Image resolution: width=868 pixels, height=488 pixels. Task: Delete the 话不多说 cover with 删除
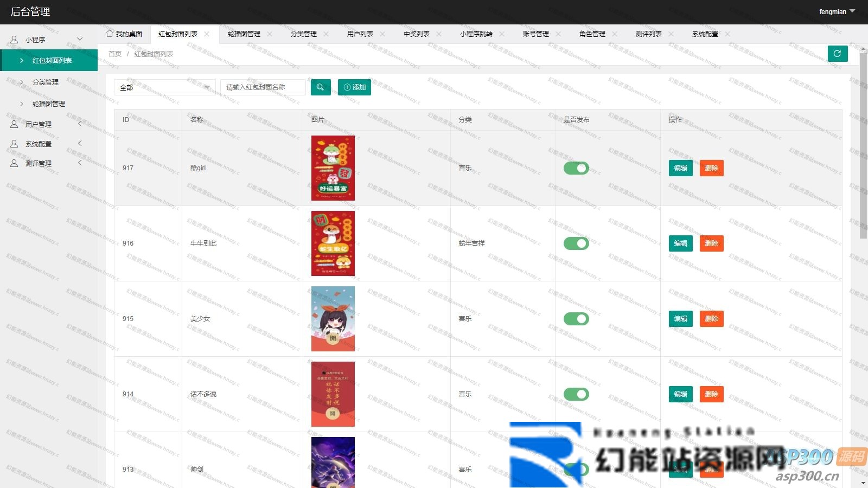pyautogui.click(x=711, y=394)
